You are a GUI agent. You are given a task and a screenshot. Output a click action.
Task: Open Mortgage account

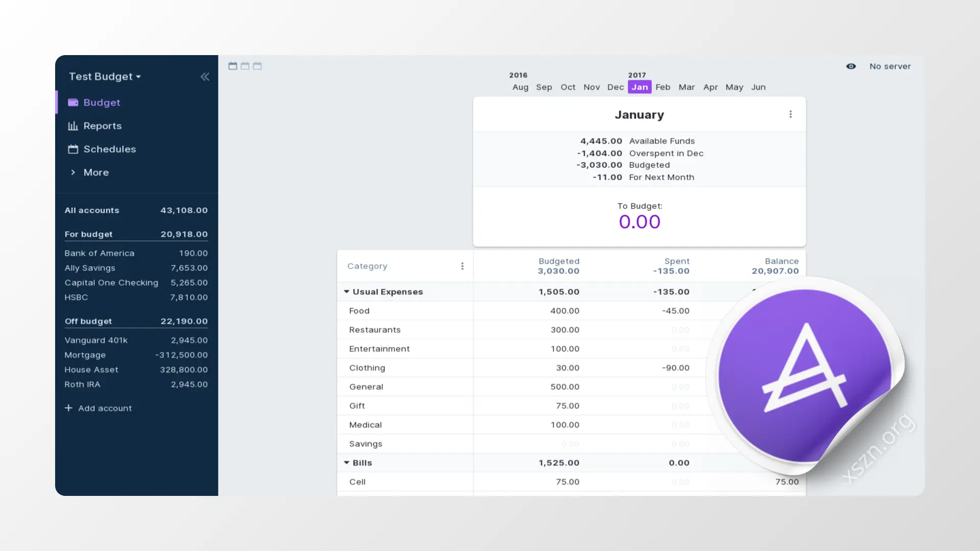pos(136,355)
